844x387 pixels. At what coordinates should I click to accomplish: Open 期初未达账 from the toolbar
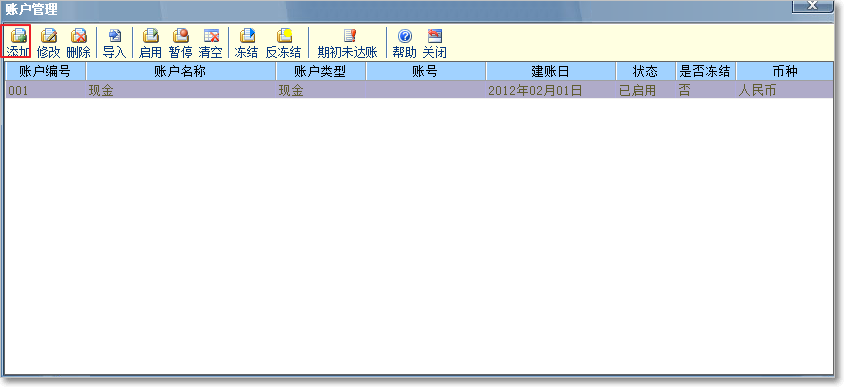point(348,42)
